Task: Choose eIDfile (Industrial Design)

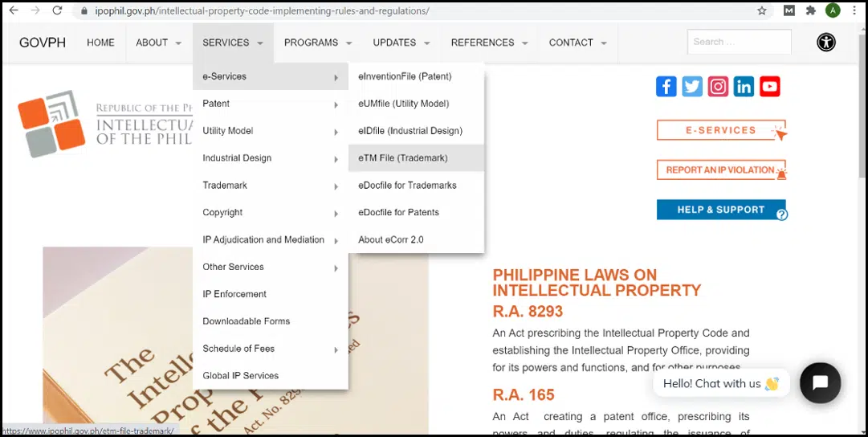Action: (416, 131)
